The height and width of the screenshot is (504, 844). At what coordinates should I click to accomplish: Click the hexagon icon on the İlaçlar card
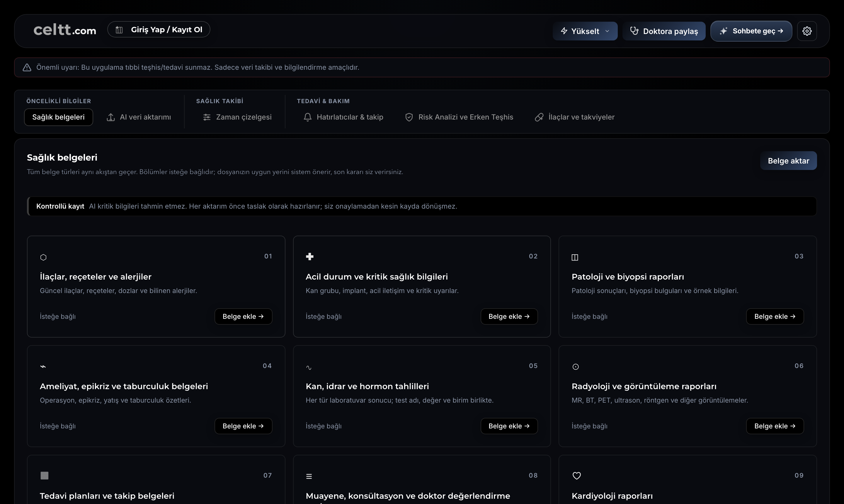coord(43,257)
